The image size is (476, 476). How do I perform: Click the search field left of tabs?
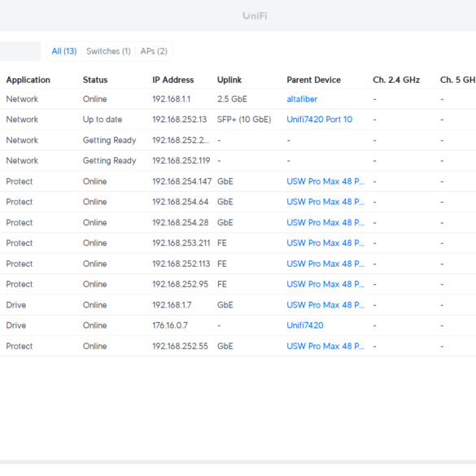(20, 51)
